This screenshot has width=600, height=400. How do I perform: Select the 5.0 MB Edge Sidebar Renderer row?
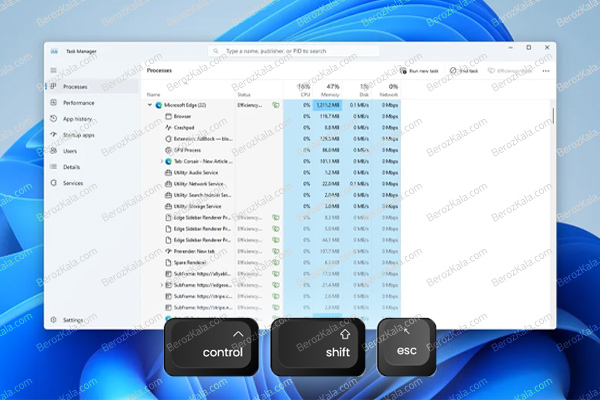tap(273, 229)
